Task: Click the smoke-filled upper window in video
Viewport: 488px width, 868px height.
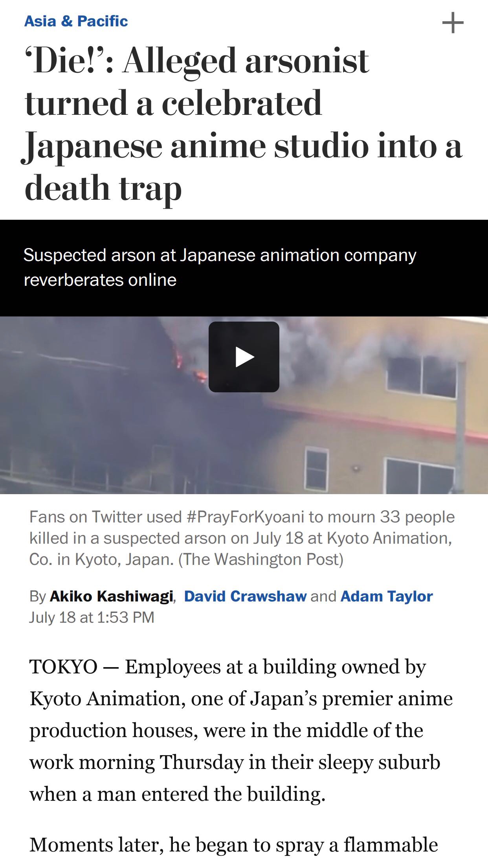Action: (421, 375)
